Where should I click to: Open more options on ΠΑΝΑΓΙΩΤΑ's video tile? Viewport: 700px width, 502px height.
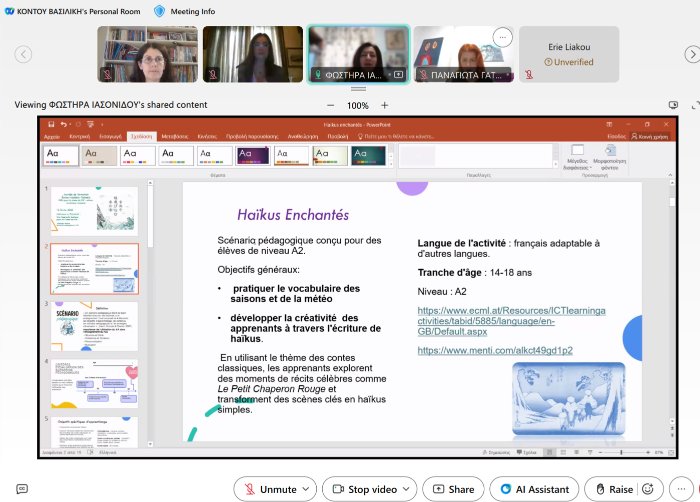pyautogui.click(x=503, y=37)
